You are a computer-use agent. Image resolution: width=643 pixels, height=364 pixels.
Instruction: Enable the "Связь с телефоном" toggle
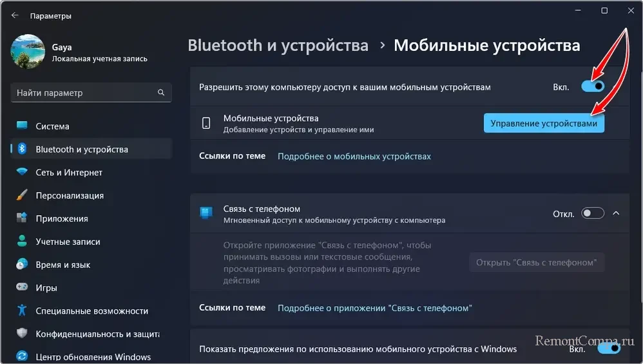[593, 213]
